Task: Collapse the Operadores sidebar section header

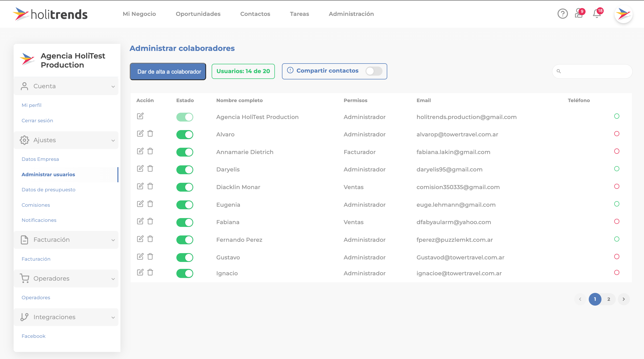Action: point(66,279)
